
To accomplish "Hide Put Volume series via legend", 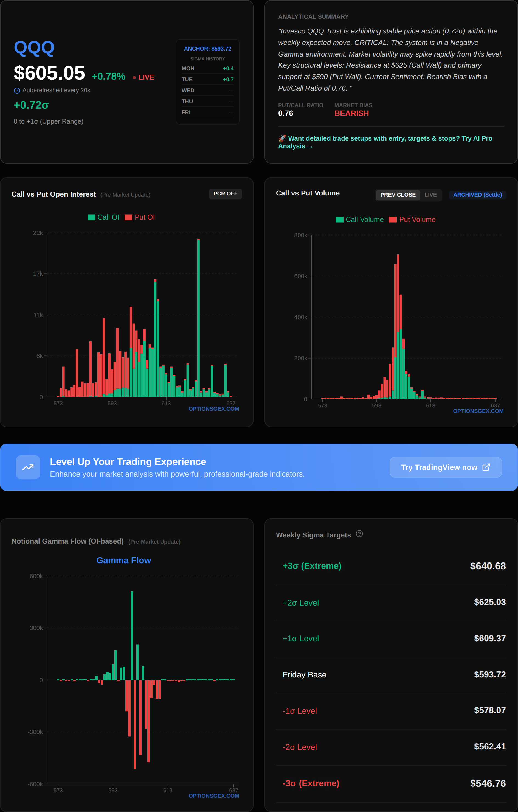I will (393, 220).
